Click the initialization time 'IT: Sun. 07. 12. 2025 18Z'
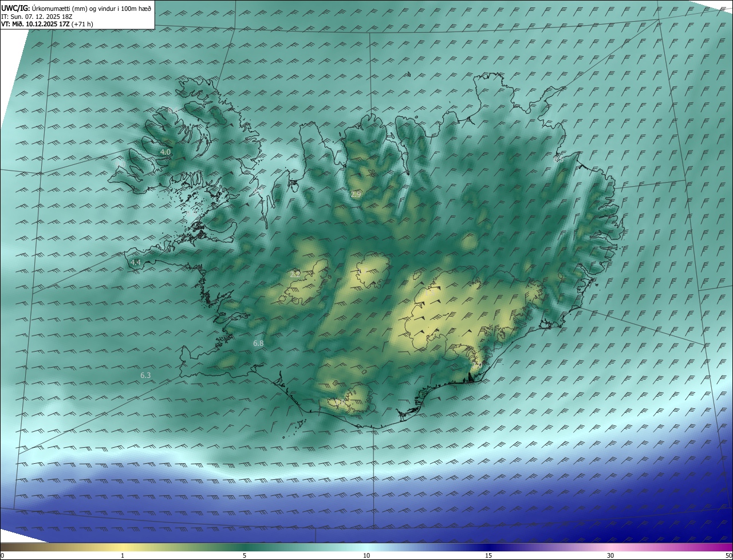Image resolution: width=733 pixels, height=560 pixels. [x=38, y=17]
